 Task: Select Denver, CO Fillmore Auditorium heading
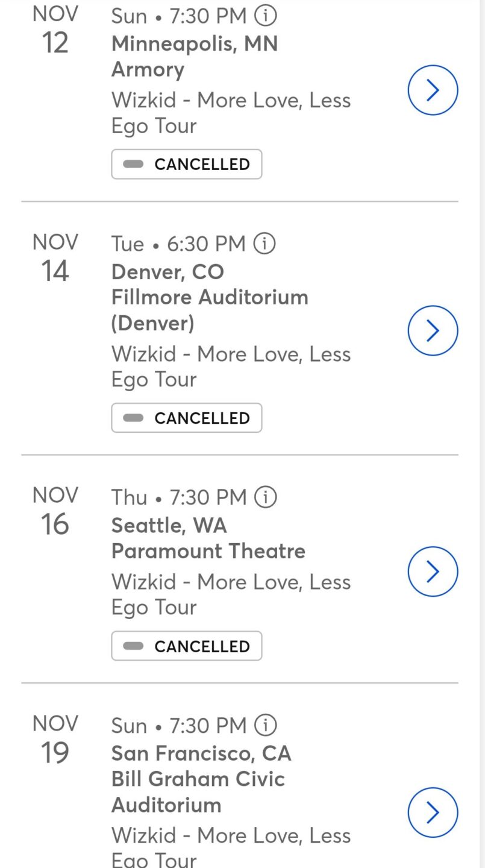tap(209, 297)
